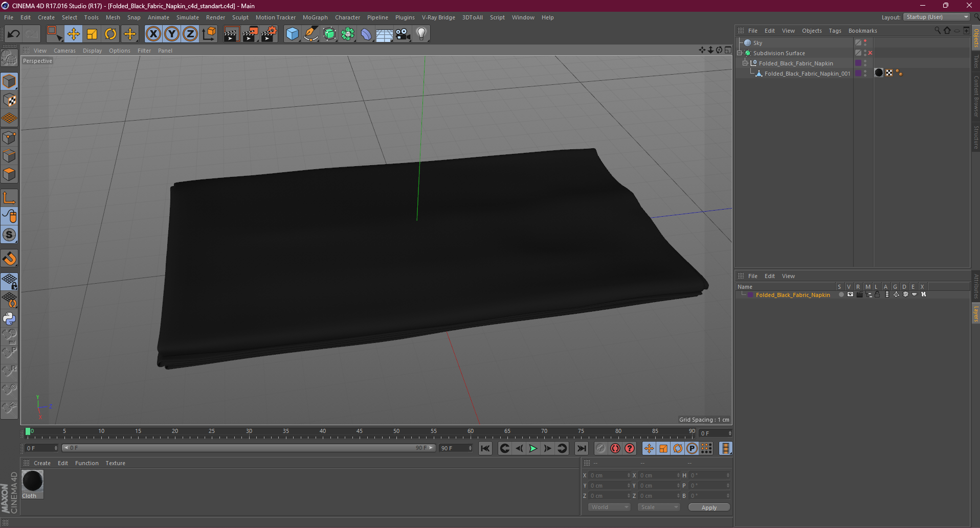Click the Make Editable icon
Screen dimensions: 980x528
tap(9, 58)
